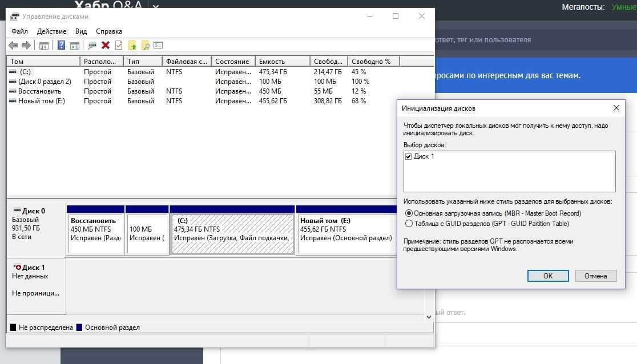Select GPT GUID Partition Table option

click(x=409, y=224)
